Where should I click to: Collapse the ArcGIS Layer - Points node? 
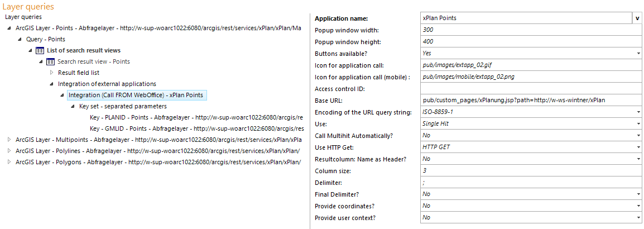[9, 28]
